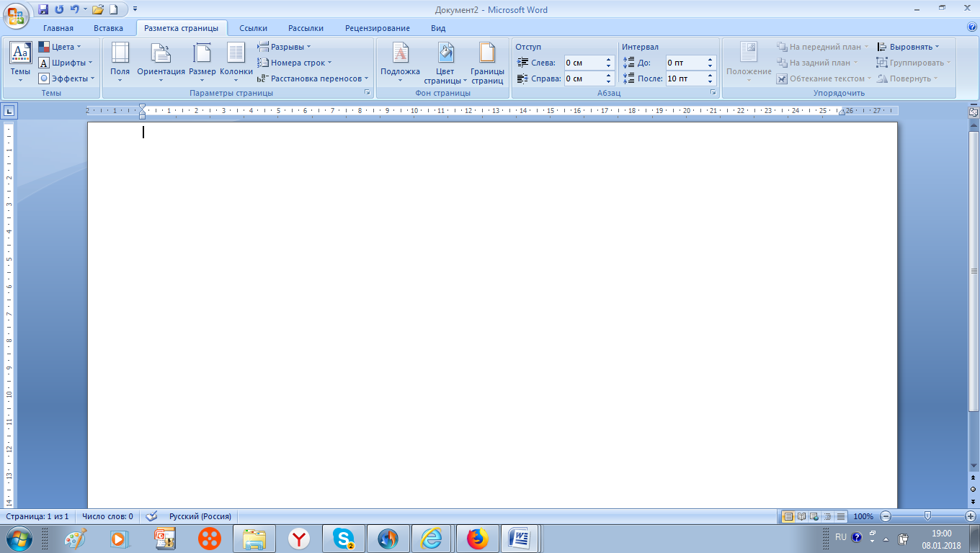Switch to the Рецензирование tab

coord(378,28)
